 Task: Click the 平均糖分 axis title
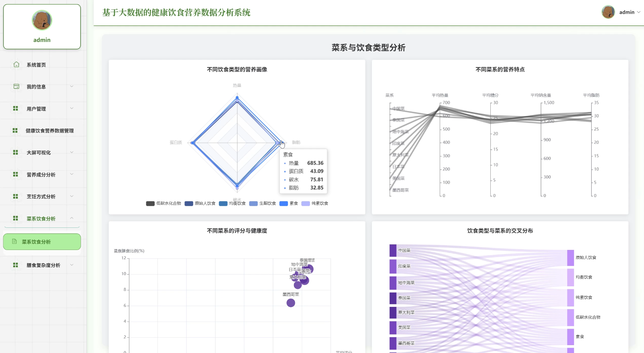click(x=490, y=95)
